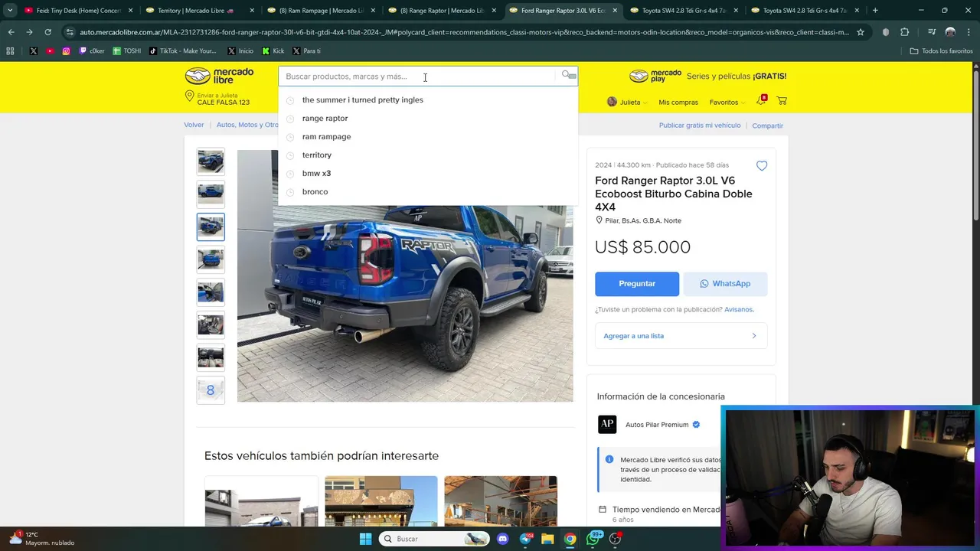
Task: Reload the current page
Action: (x=47, y=32)
